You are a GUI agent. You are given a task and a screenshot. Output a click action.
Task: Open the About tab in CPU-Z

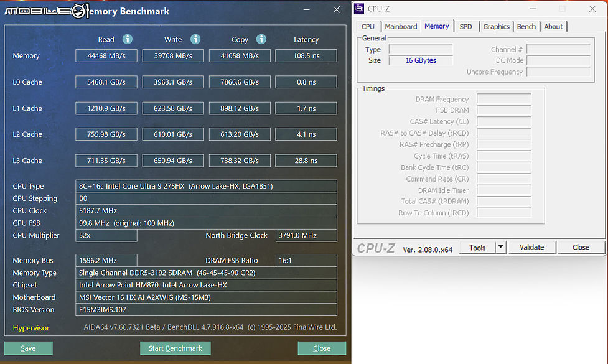tap(553, 26)
